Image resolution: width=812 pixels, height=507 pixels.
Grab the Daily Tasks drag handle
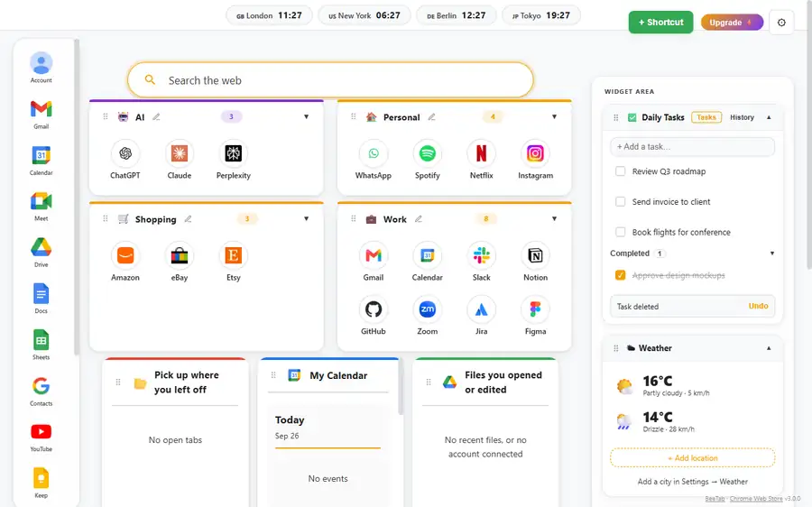615,117
